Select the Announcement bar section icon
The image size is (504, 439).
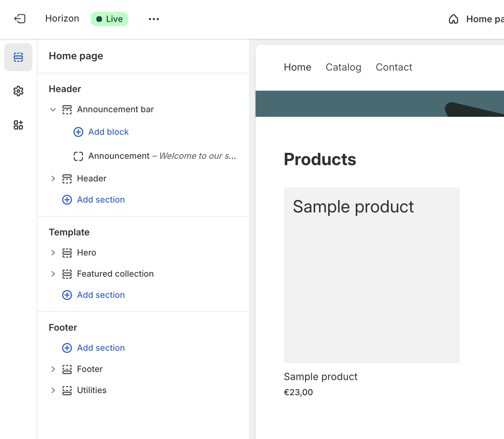[x=67, y=109]
